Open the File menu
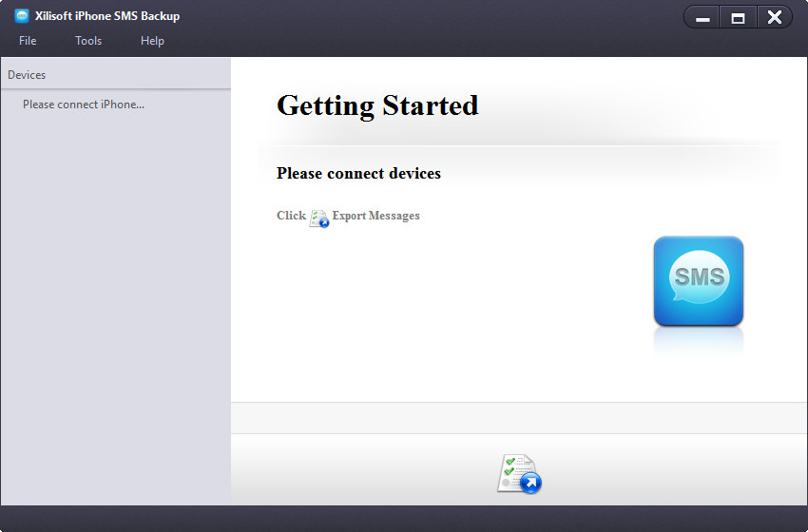Image resolution: width=808 pixels, height=532 pixels. (x=28, y=41)
